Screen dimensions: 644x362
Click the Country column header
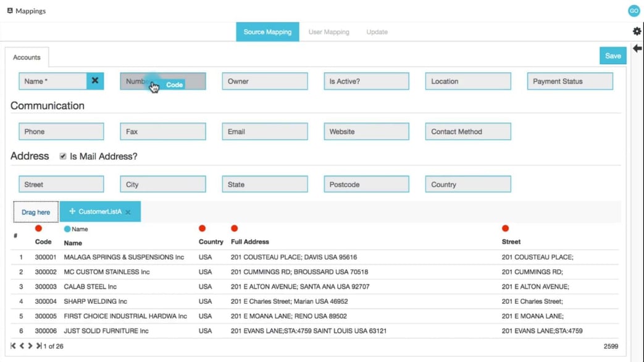pyautogui.click(x=211, y=242)
